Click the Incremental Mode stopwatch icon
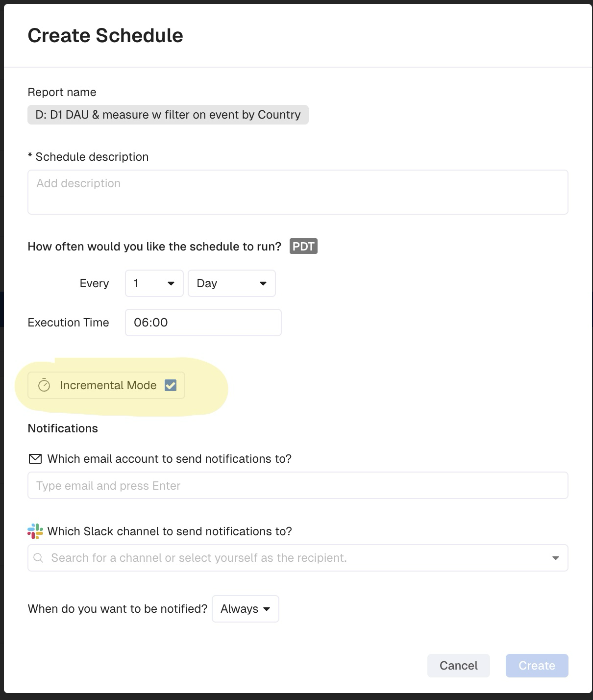The image size is (593, 700). tap(44, 385)
